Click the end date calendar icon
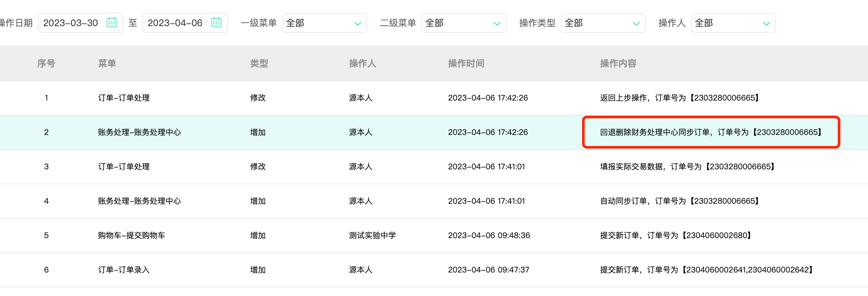The image size is (868, 296). pos(216,23)
